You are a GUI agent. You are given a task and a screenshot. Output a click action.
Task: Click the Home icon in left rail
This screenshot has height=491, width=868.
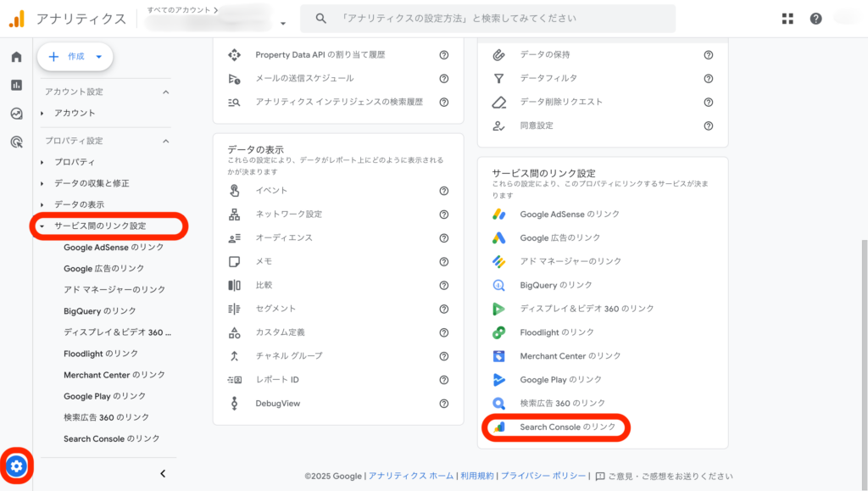16,57
